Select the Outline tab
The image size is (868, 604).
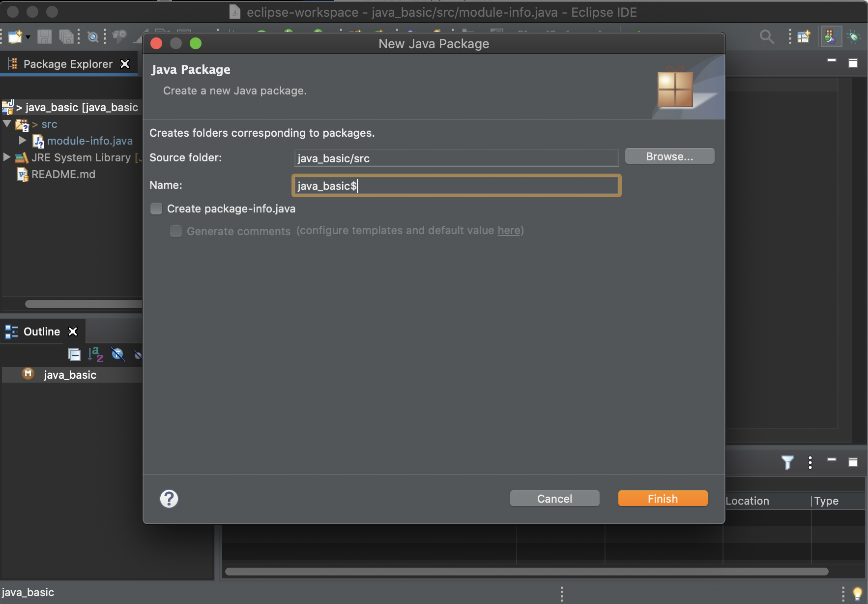pos(42,332)
